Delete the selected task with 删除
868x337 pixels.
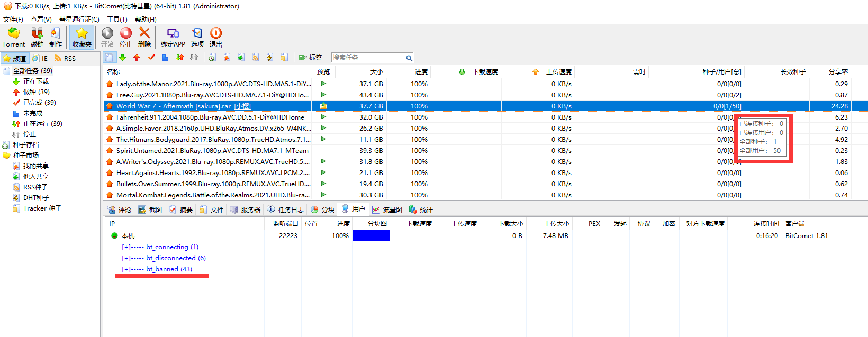[144, 38]
